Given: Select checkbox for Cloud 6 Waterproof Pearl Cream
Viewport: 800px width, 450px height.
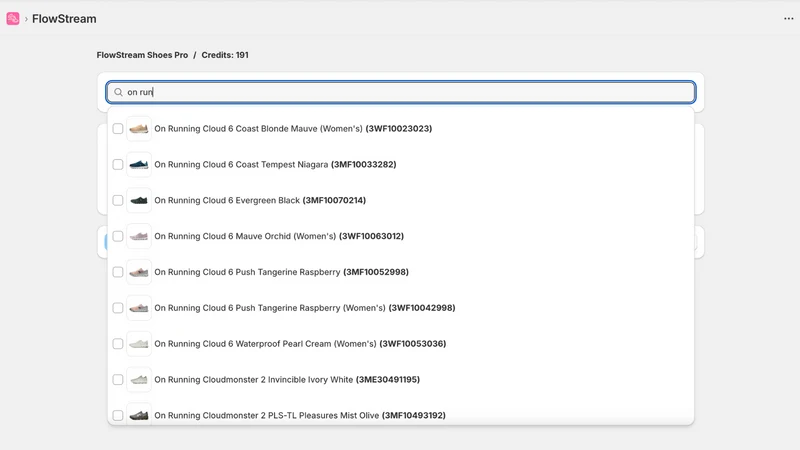Looking at the screenshot, I should tap(118, 344).
